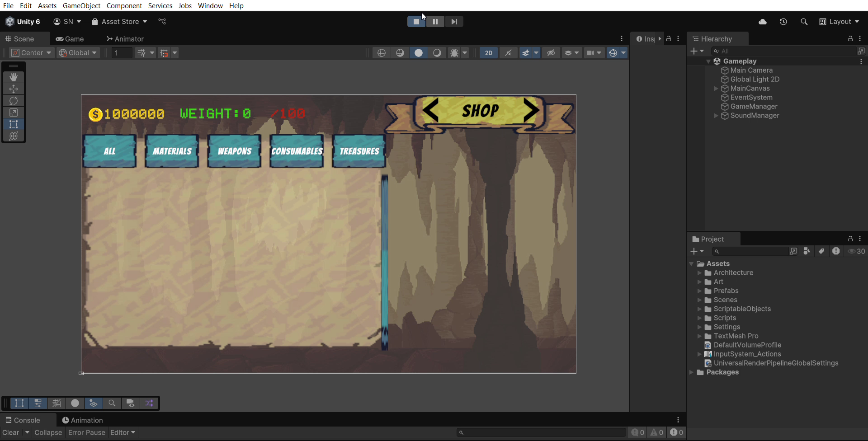This screenshot has height=441, width=868.
Task: Switch to the Animation tab
Action: coord(83,420)
